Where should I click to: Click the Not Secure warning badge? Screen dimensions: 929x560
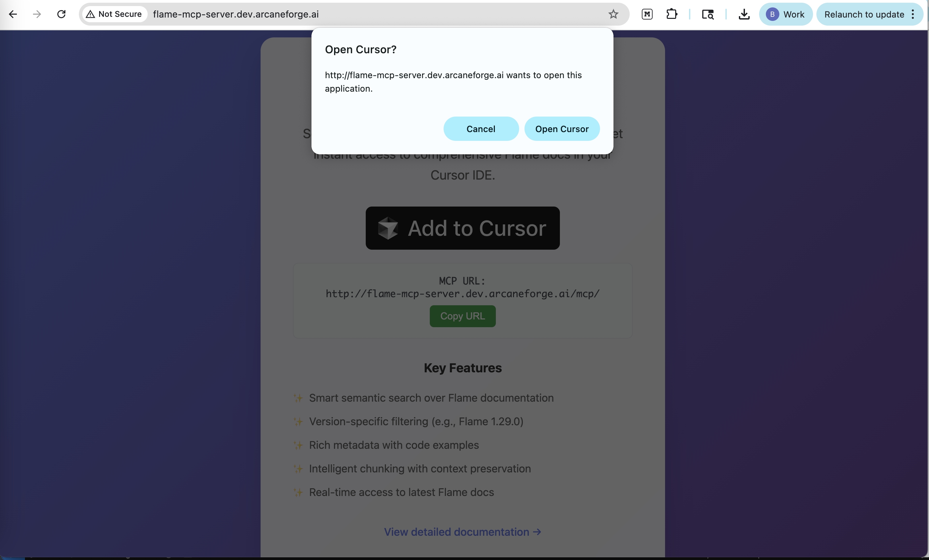pos(114,14)
